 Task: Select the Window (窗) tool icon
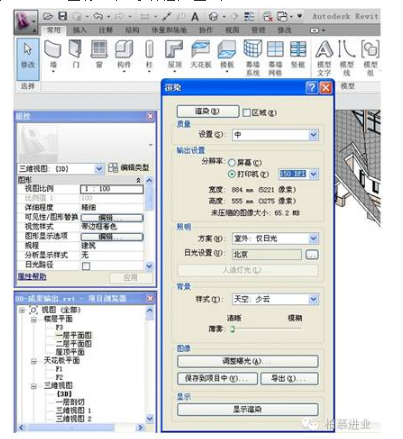point(99,49)
